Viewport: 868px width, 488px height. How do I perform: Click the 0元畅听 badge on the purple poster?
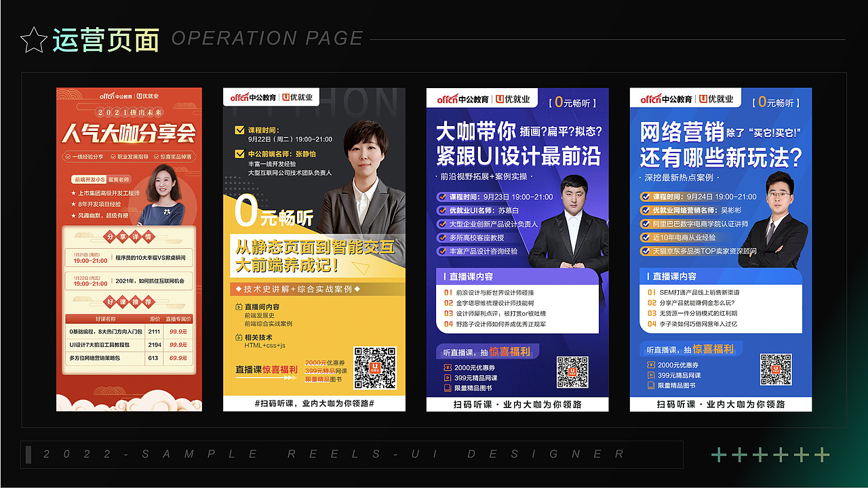tap(574, 102)
